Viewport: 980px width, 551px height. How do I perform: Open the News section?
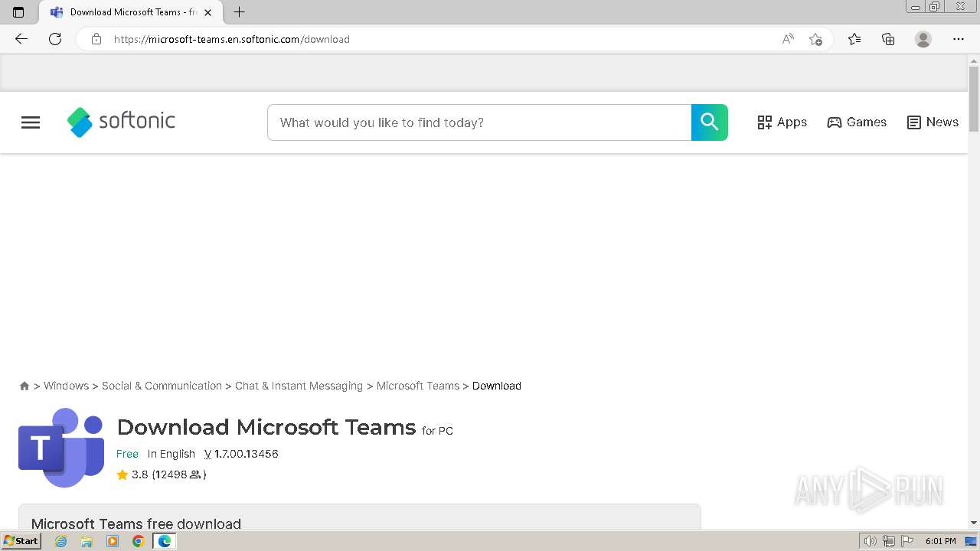(933, 122)
